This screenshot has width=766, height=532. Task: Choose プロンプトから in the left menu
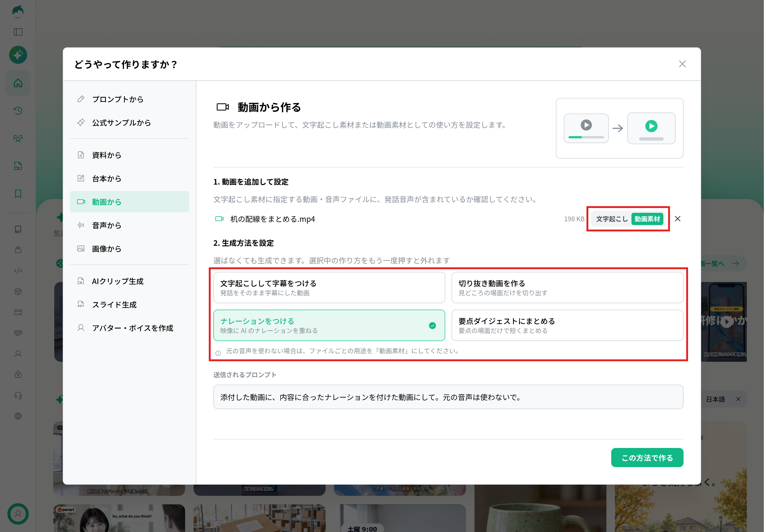[x=129, y=99]
